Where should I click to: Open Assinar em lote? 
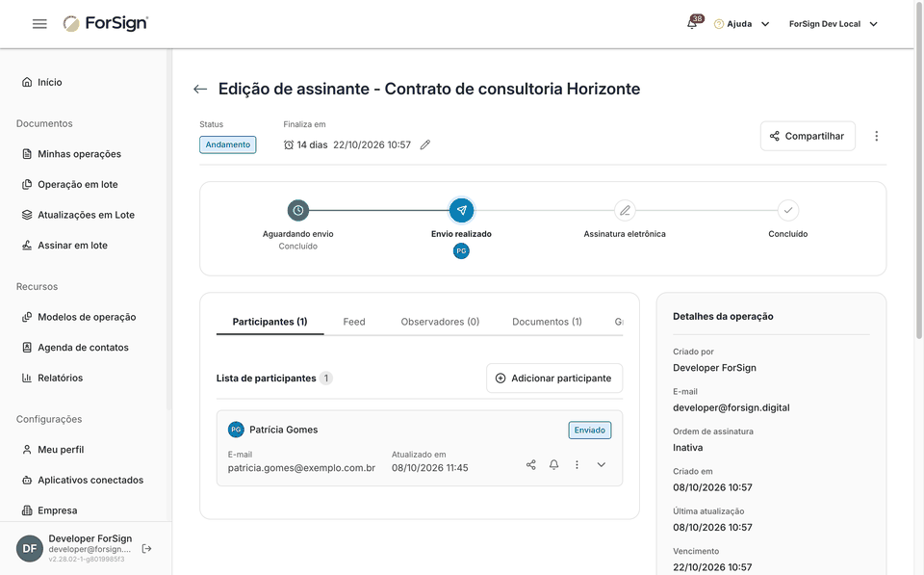click(64, 246)
